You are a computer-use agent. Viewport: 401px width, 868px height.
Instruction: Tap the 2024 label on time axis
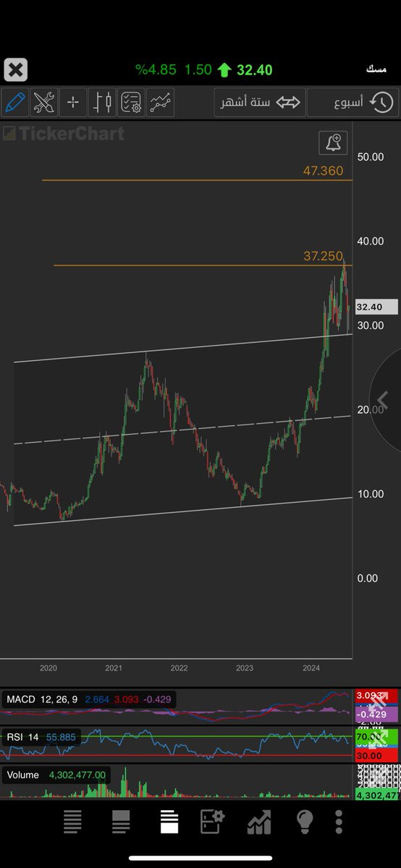[311, 668]
